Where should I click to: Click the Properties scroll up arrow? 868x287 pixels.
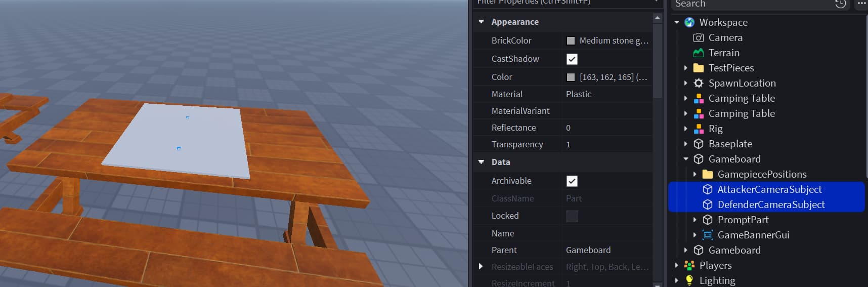coord(658,18)
